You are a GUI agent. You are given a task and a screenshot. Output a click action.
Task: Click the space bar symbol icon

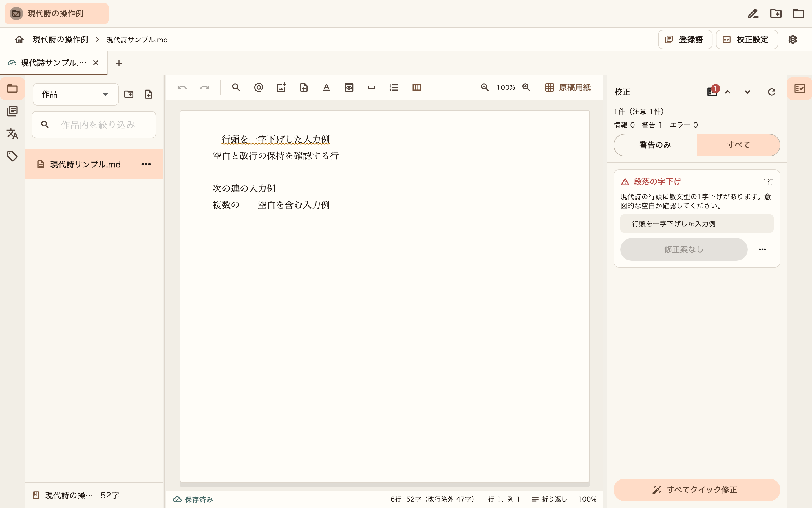[x=371, y=87]
